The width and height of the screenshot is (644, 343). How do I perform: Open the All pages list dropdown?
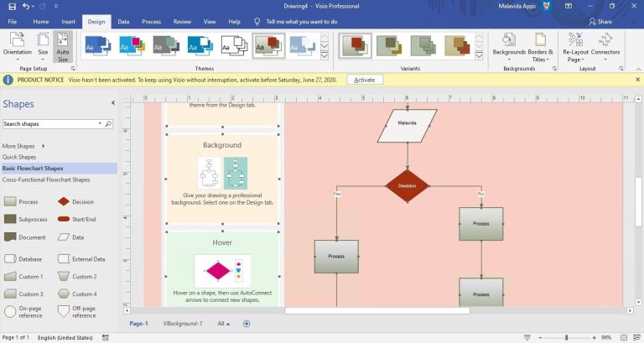pyautogui.click(x=224, y=323)
